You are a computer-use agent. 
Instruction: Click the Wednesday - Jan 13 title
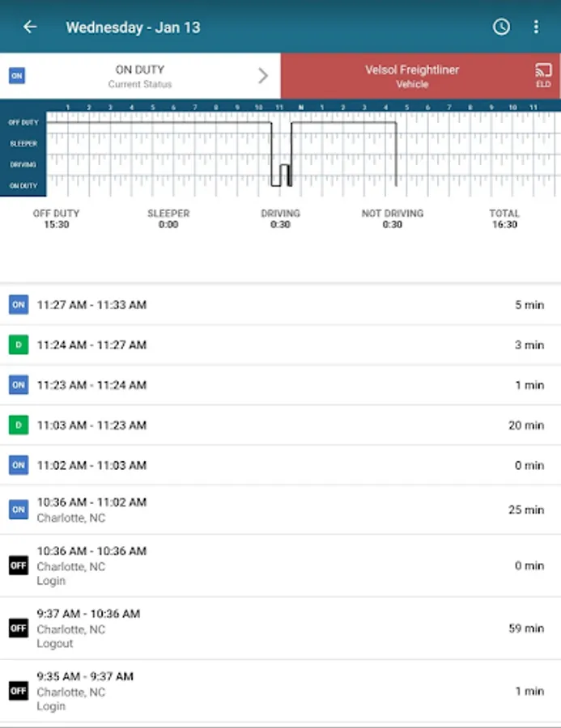click(x=133, y=28)
